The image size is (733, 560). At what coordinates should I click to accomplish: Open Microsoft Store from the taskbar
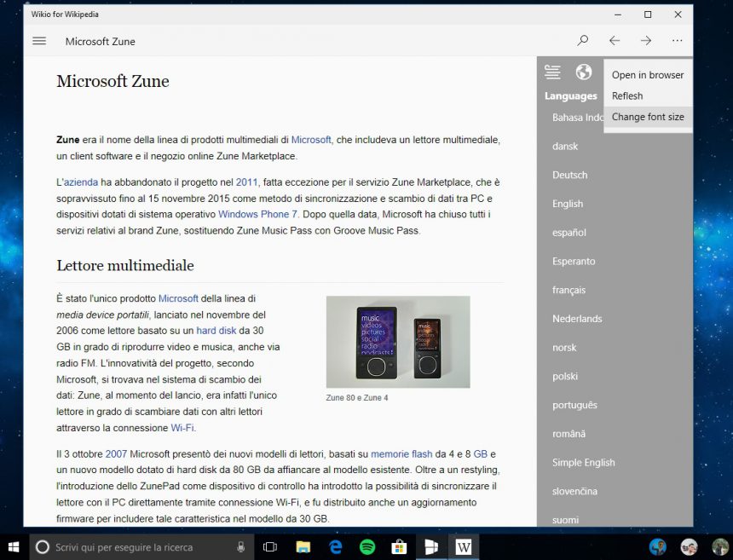pos(398,546)
